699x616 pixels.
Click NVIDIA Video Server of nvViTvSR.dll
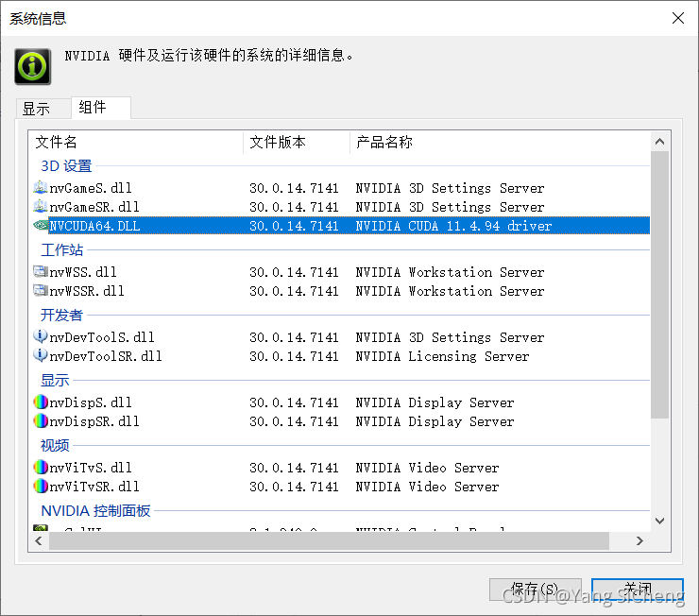point(427,487)
